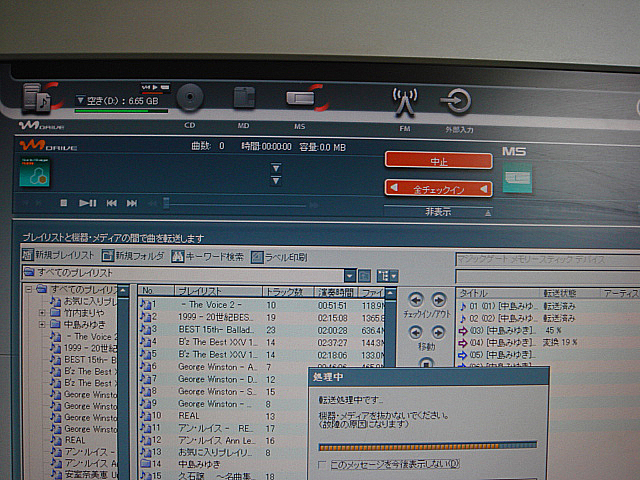Sort by プレイリスト column header
This screenshot has width=640, height=480.
point(218,291)
